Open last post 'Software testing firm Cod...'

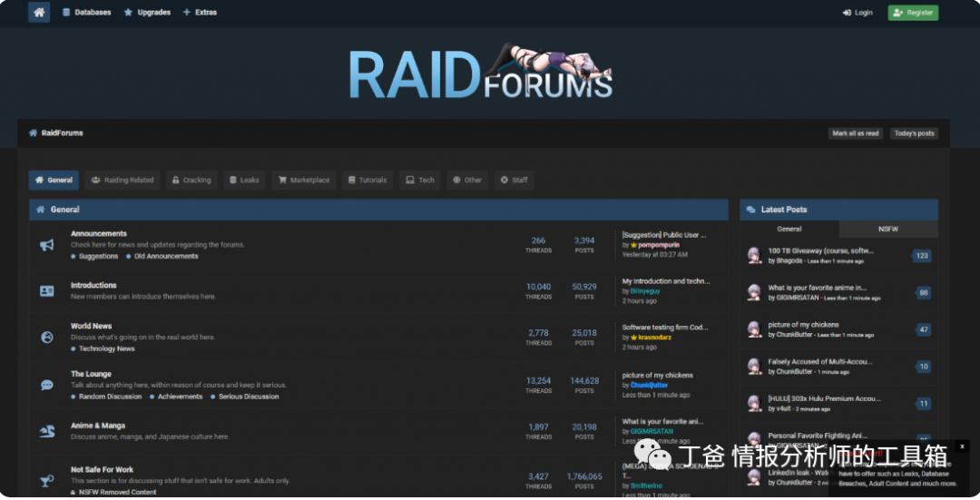tap(665, 328)
